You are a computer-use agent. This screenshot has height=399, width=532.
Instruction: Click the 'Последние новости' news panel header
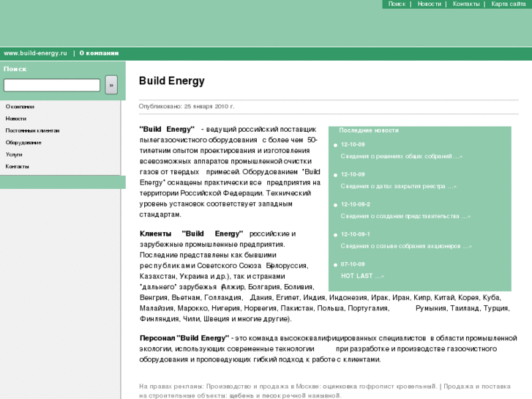[x=369, y=130]
